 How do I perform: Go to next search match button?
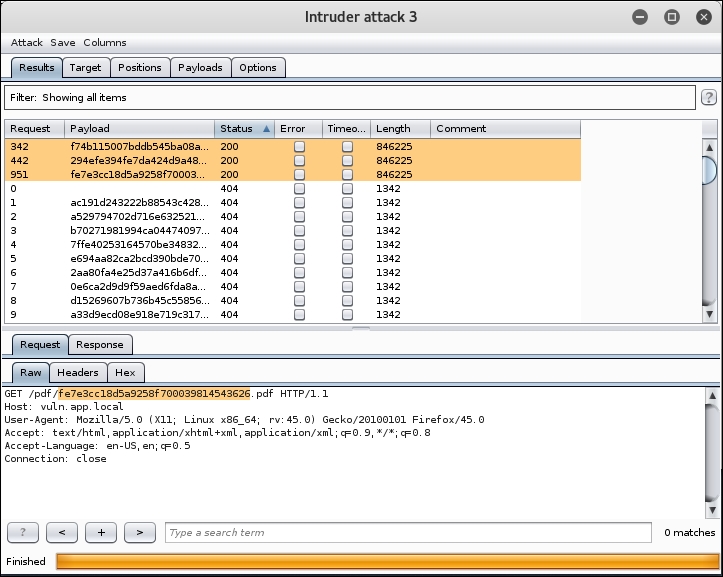(140, 532)
